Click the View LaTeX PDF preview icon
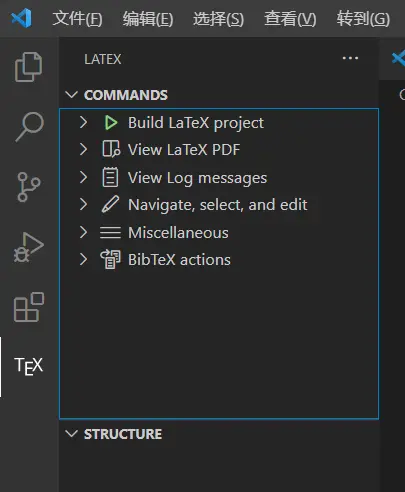 point(111,149)
